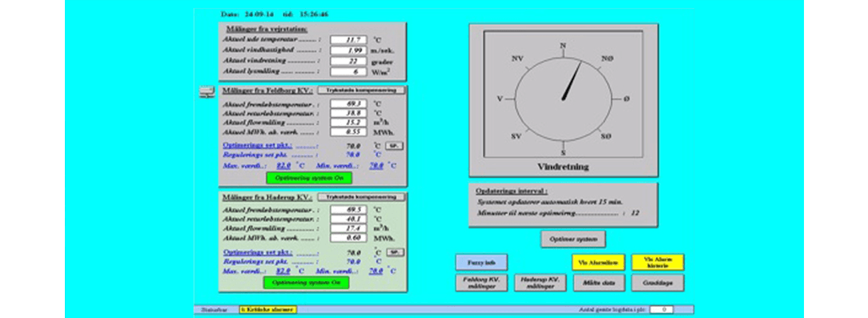Open the Målte data page
The height and width of the screenshot is (318, 868).
click(598, 283)
